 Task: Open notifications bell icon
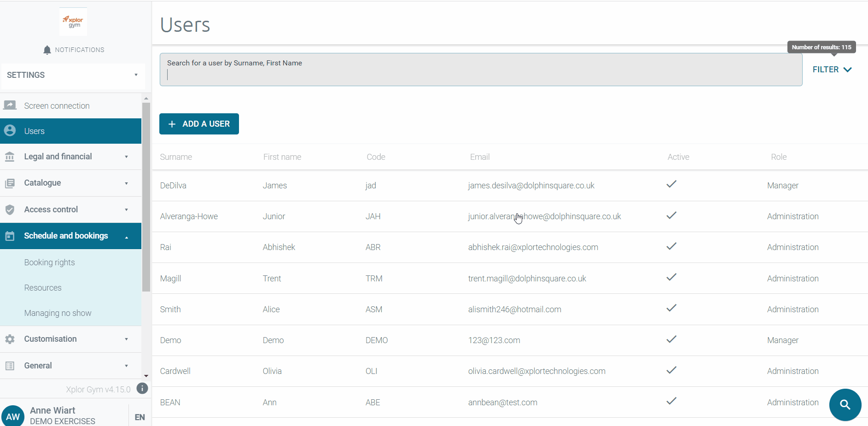(x=47, y=50)
